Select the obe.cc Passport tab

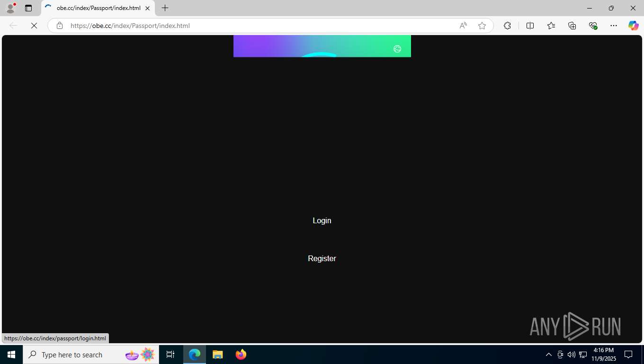coord(98,8)
